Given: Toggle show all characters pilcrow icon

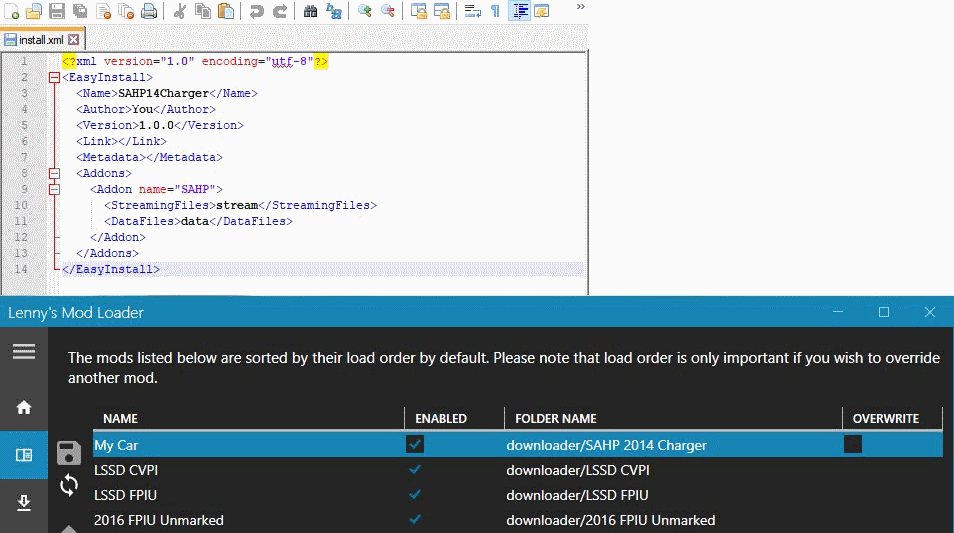Looking at the screenshot, I should (495, 12).
